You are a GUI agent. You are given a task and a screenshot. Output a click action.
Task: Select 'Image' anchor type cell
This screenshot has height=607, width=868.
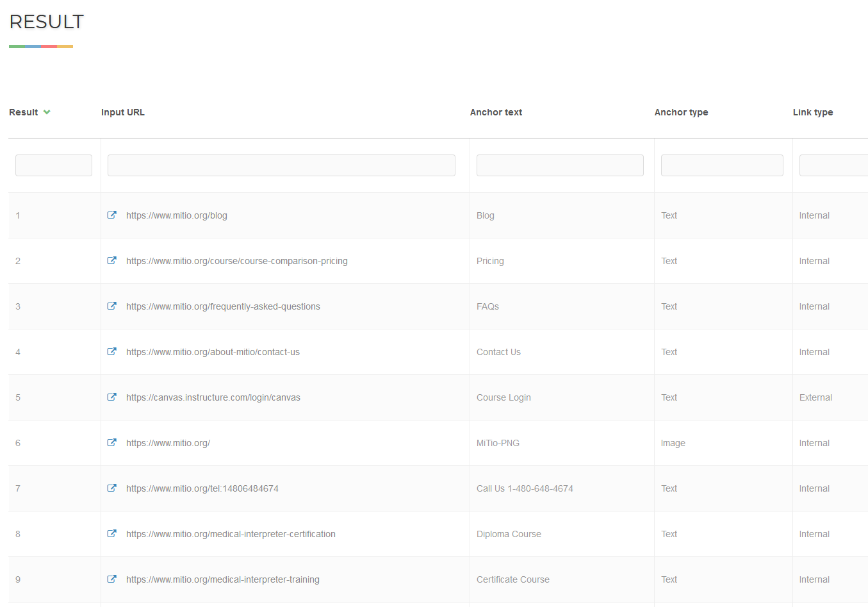coord(673,443)
